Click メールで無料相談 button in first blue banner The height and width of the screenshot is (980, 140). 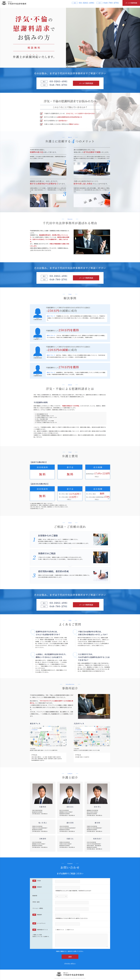click(86, 83)
